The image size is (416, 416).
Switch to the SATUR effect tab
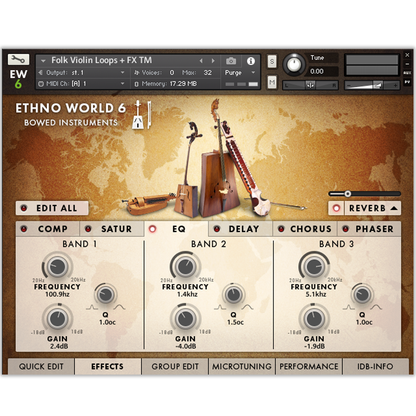116,229
